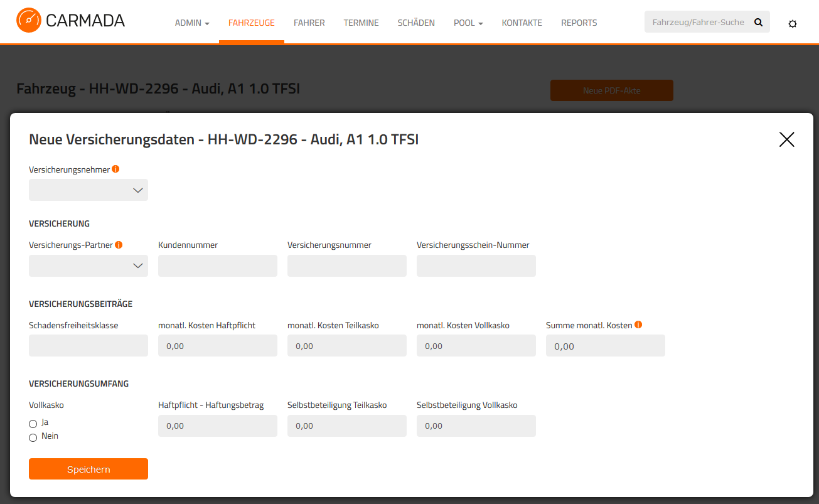Screen dimensions: 819x504
Task: Click the VERSICHERUNGSBEITRÄGE section heading
Action: (x=81, y=304)
